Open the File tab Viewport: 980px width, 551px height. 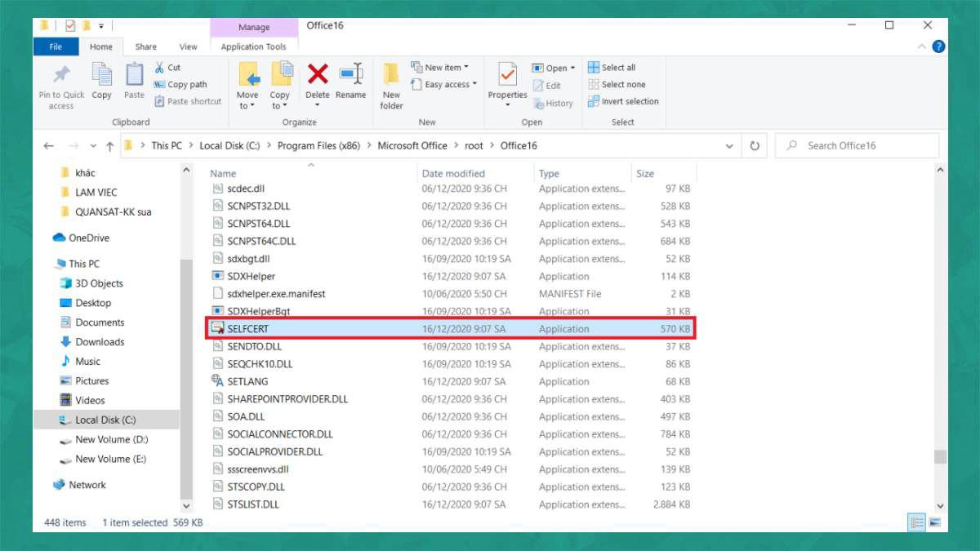click(56, 47)
